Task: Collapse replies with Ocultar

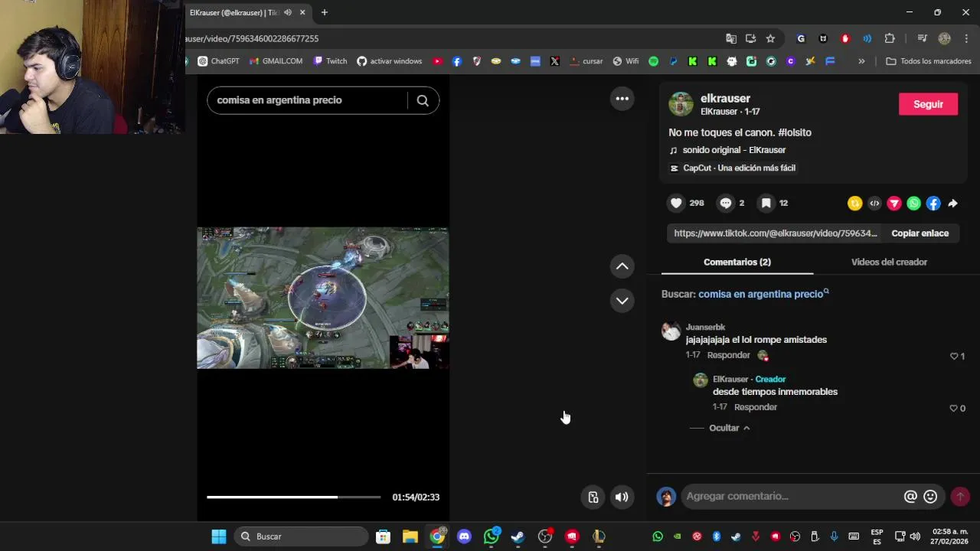Action: pos(729,428)
